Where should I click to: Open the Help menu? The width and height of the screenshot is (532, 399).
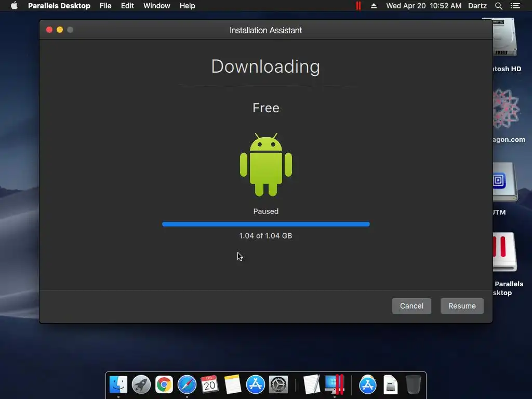click(x=187, y=6)
